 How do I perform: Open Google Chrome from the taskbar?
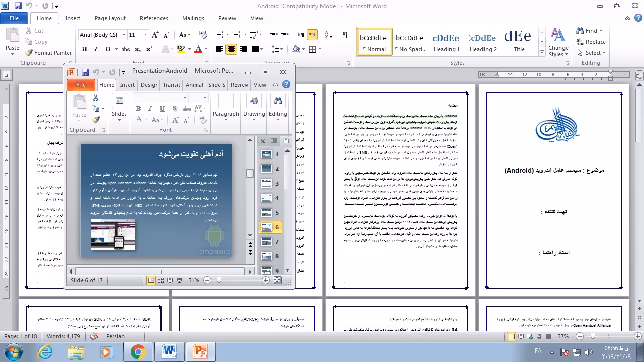tap(138, 351)
